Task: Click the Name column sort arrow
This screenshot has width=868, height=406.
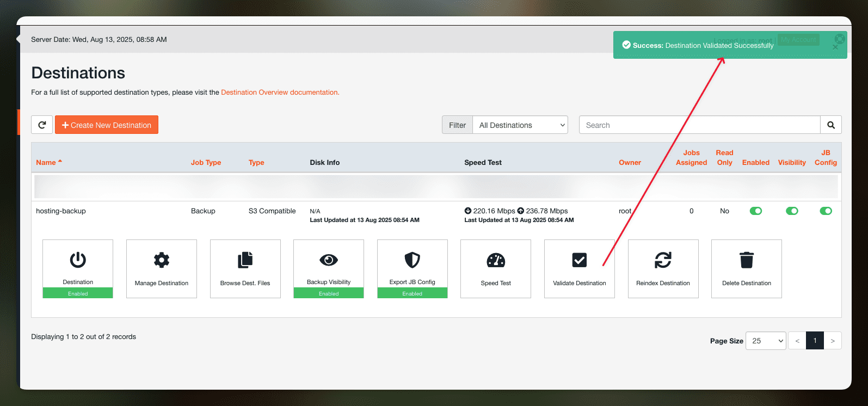Action: click(x=60, y=162)
